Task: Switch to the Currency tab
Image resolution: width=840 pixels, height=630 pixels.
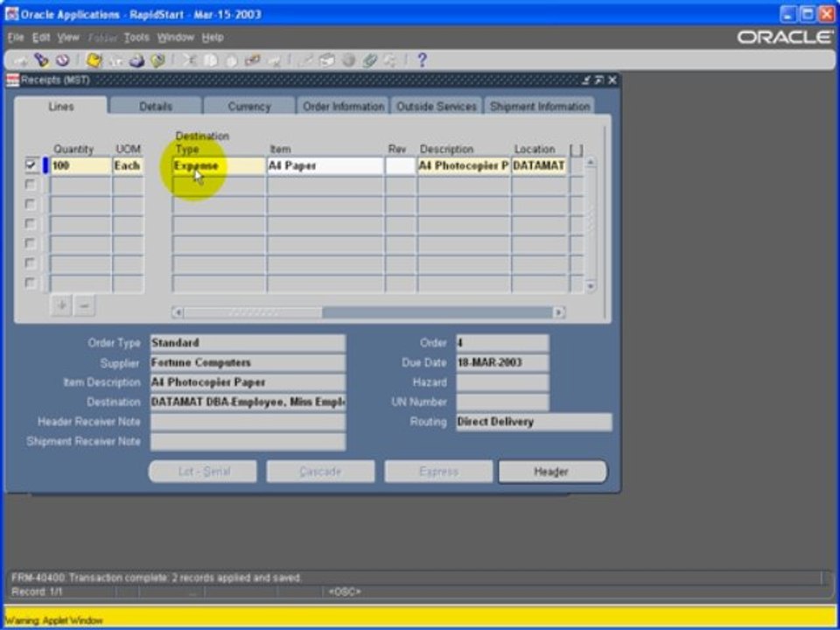Action: click(249, 106)
